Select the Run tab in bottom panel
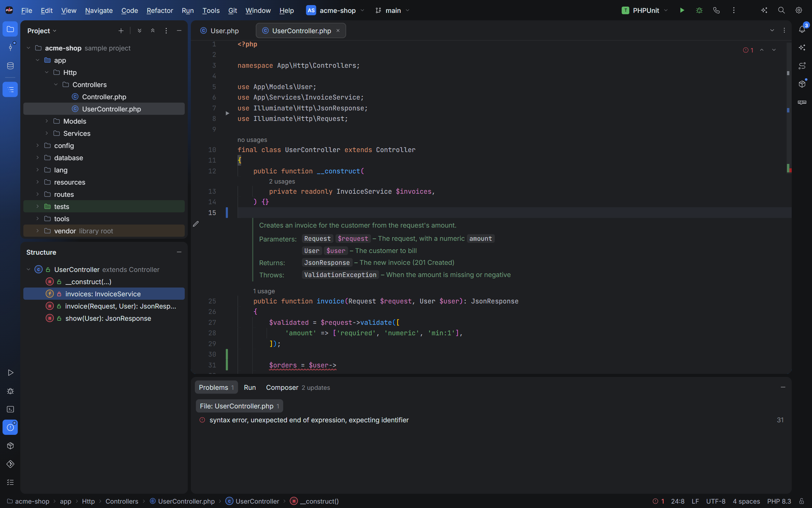Screen dimensions: 812x508 [250, 387]
